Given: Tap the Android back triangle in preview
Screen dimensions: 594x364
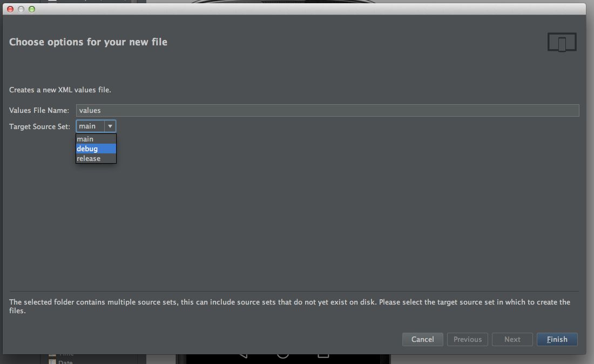Looking at the screenshot, I should click(243, 356).
